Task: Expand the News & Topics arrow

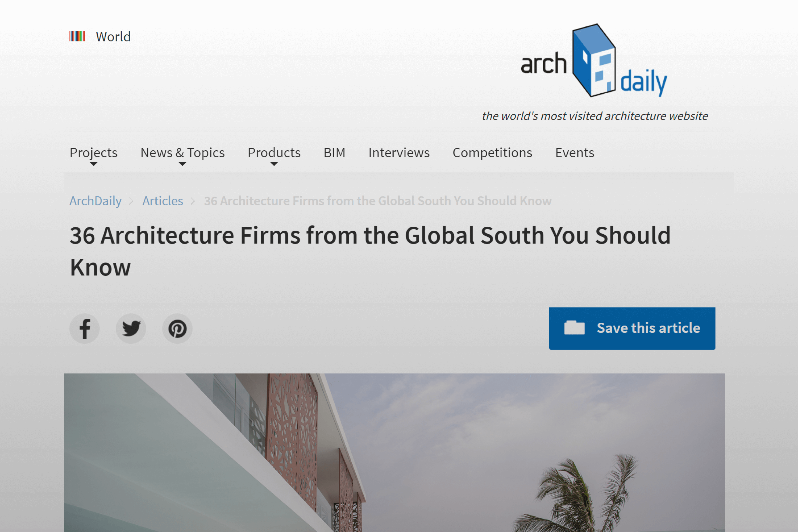Action: [182, 164]
